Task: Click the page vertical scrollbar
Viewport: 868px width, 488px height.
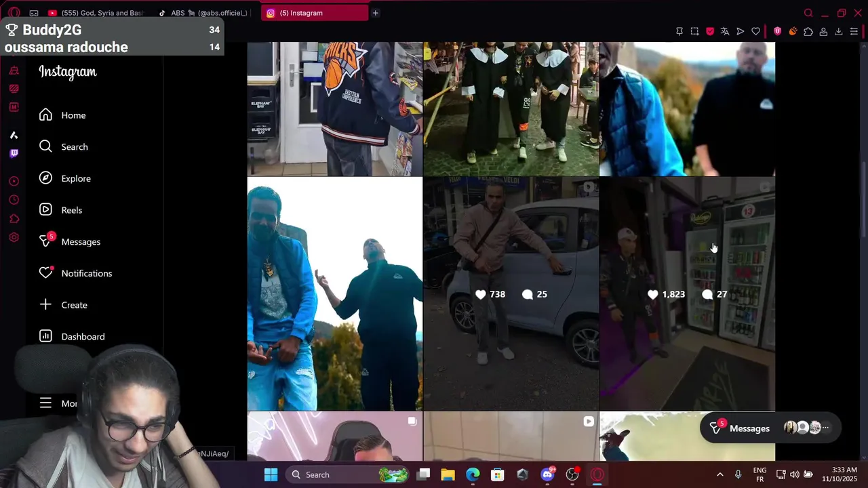Action: click(864, 200)
